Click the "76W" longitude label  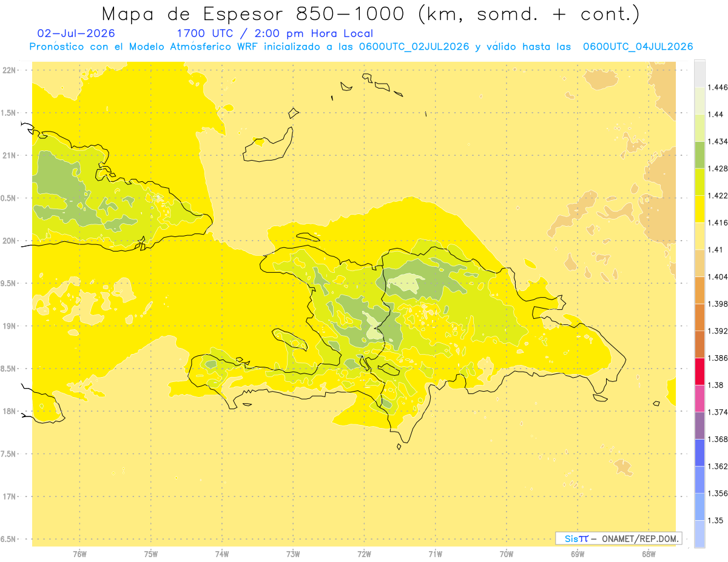79,554
